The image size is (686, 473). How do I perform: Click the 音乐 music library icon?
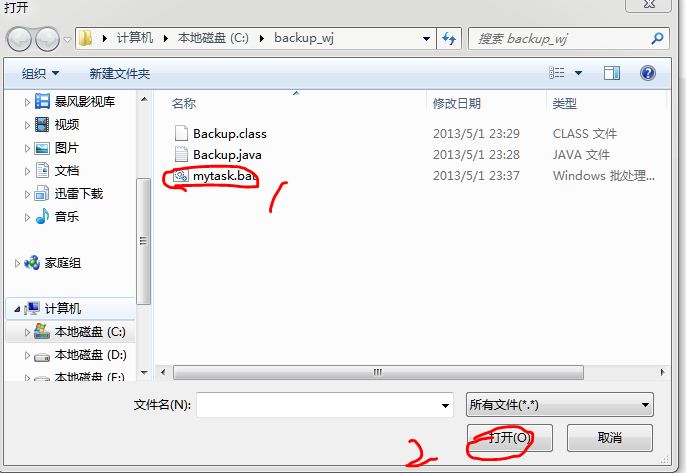[42, 217]
